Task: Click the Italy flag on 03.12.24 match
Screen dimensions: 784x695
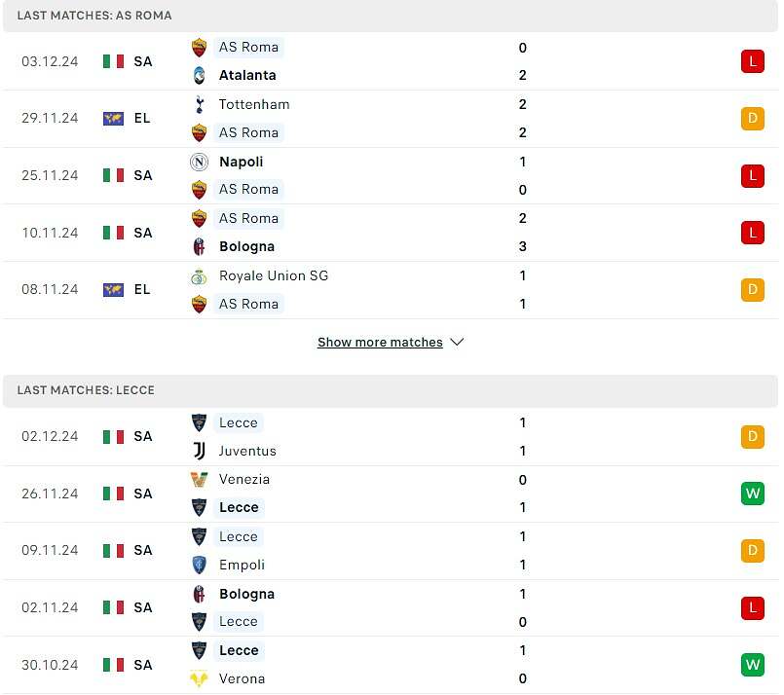Action: tap(113, 61)
